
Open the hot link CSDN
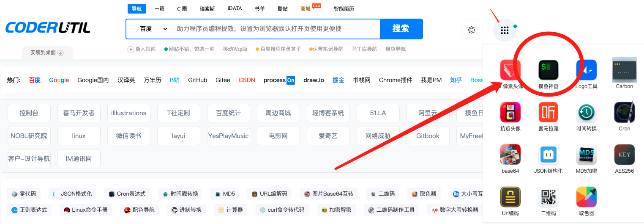coord(247,80)
